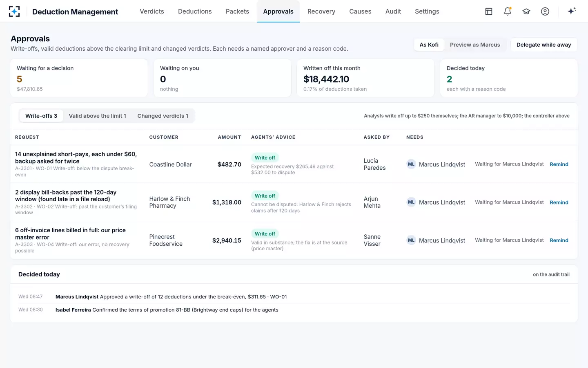Click the AMOUNT column header

(229, 137)
